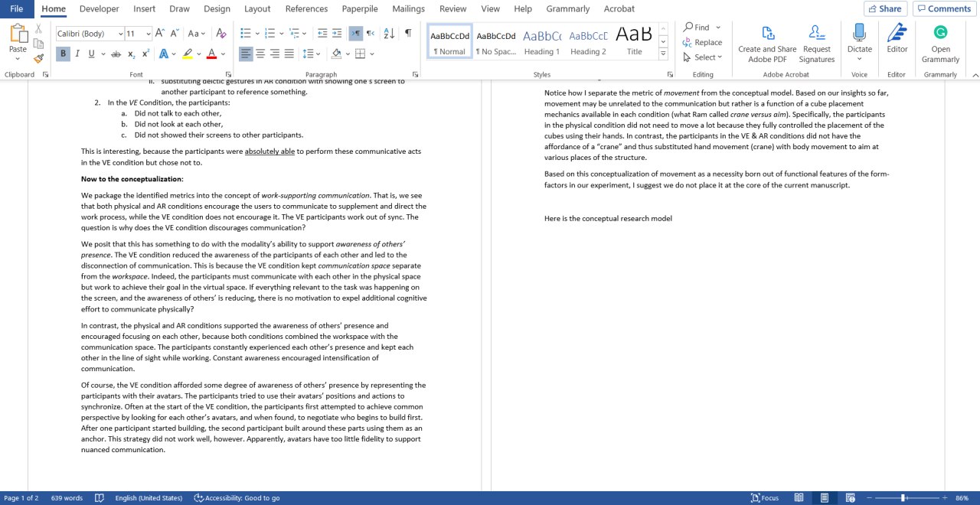The height and width of the screenshot is (505, 980).
Task: Apply the Title style
Action: (x=635, y=42)
